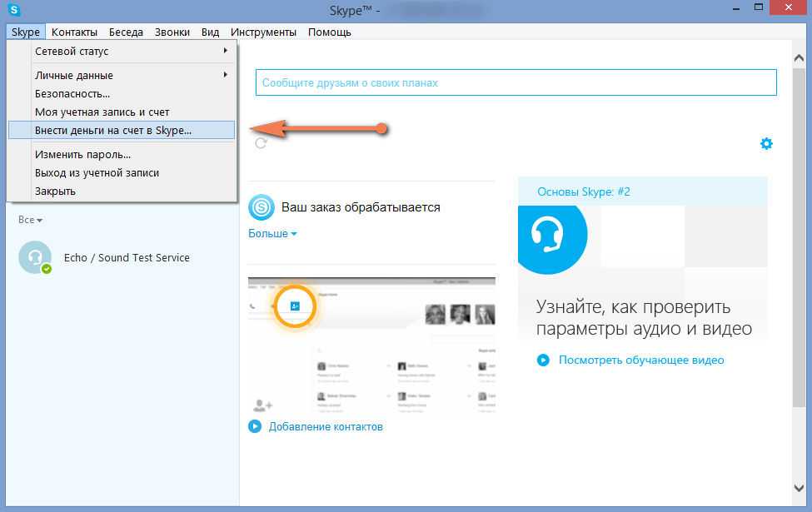Click the Добавление контактов link
The height and width of the screenshot is (512, 812).
(325, 427)
